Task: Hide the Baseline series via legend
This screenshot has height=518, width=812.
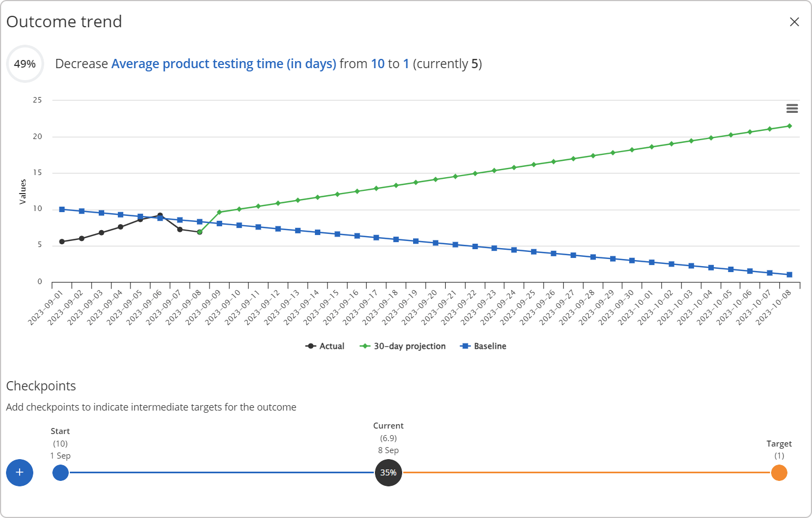Action: tap(484, 346)
